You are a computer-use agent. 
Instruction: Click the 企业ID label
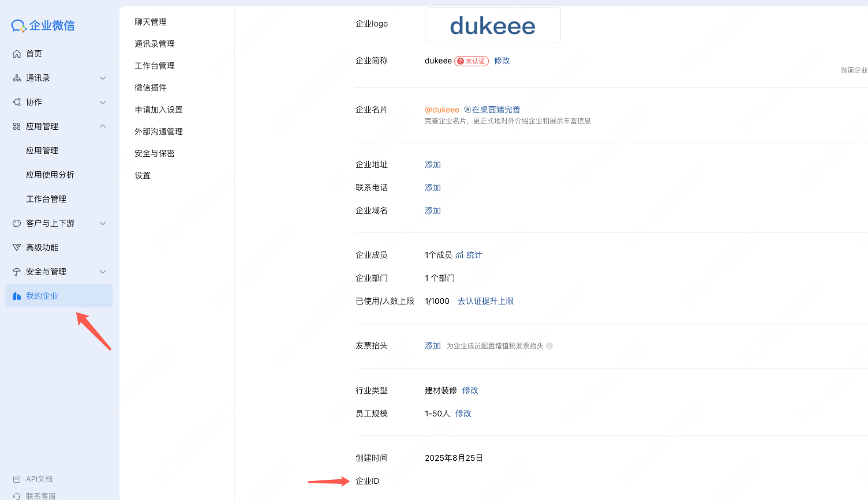368,481
